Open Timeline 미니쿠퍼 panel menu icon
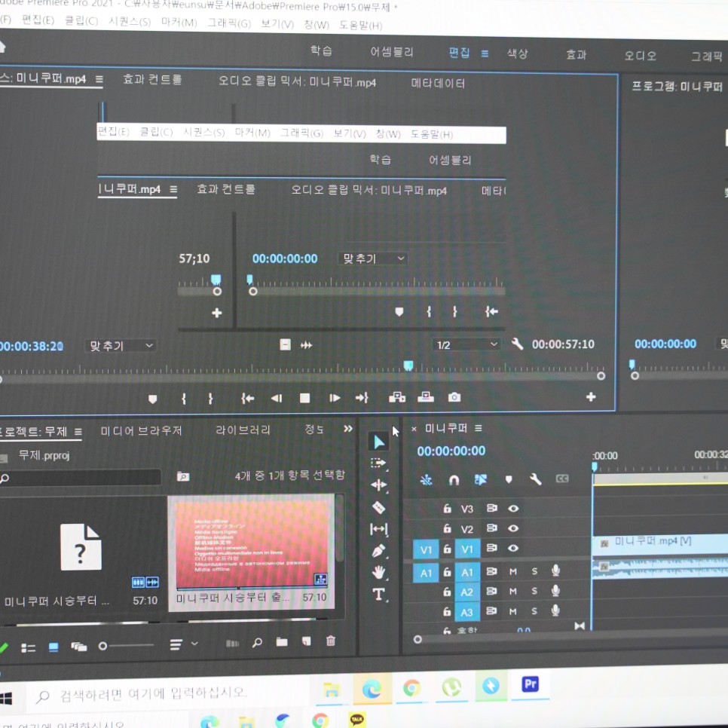 click(x=479, y=428)
